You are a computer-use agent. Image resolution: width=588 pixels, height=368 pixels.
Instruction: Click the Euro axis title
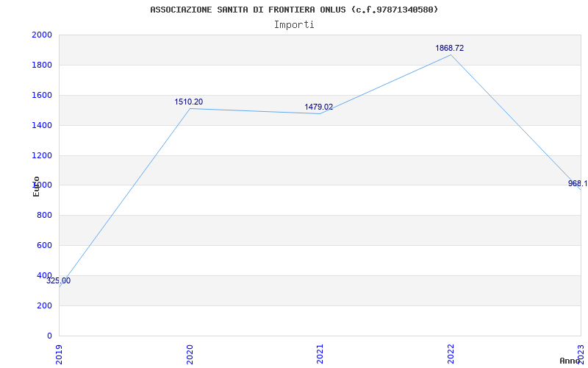coord(36,186)
